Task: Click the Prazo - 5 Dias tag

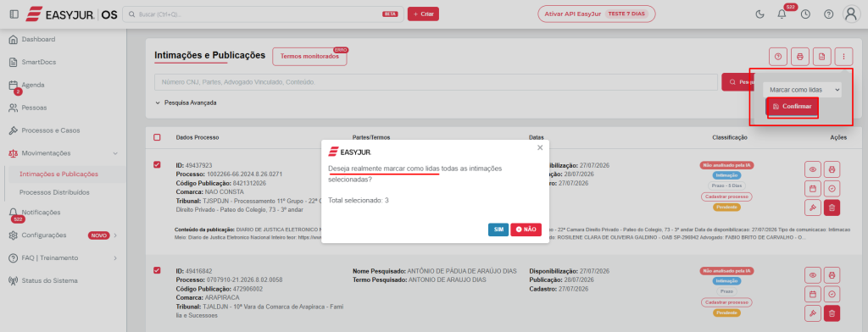Action: tap(727, 185)
